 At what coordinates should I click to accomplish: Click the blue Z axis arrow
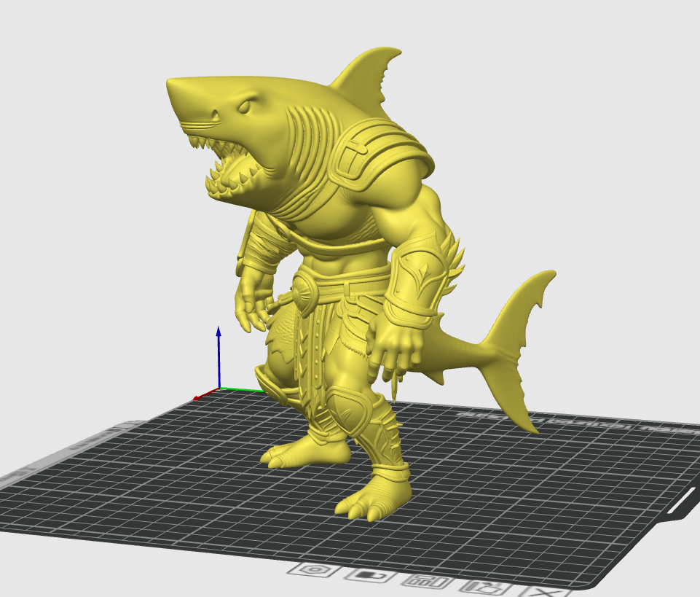click(x=219, y=356)
